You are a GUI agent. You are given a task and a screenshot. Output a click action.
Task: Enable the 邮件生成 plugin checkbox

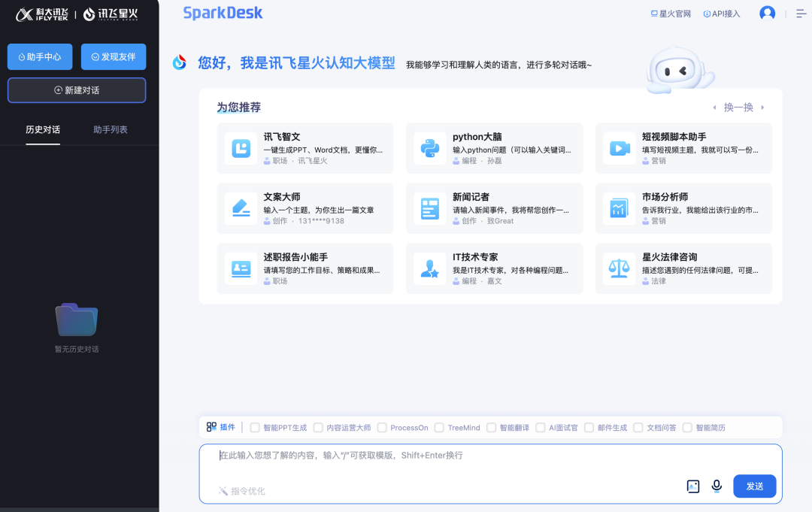(589, 428)
